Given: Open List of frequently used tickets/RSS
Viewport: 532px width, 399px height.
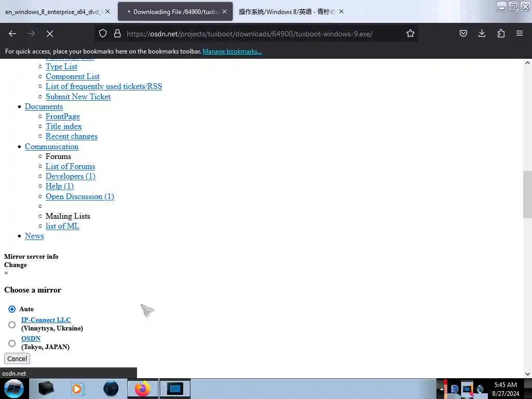Looking at the screenshot, I should click(104, 86).
